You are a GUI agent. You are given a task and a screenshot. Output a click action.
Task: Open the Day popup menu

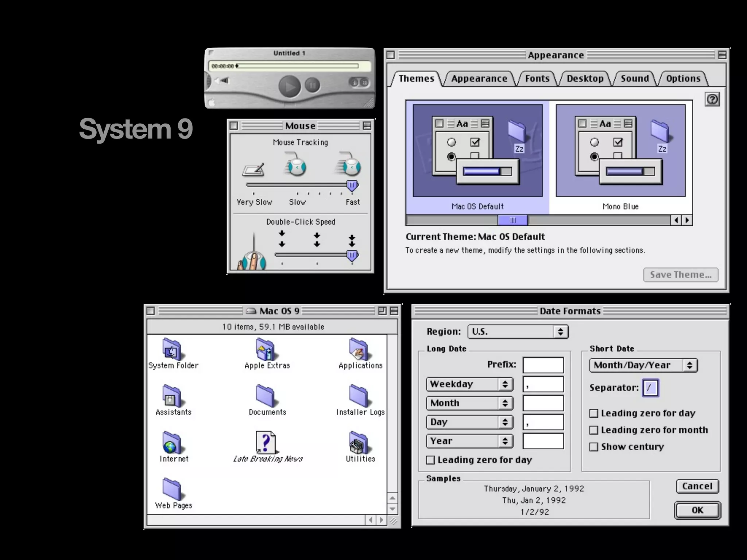click(469, 422)
